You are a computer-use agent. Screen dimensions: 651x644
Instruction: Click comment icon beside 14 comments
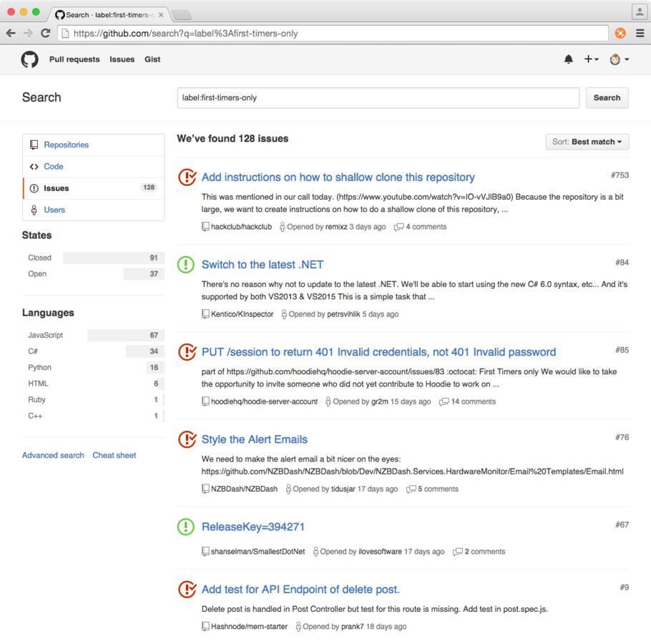pos(444,402)
